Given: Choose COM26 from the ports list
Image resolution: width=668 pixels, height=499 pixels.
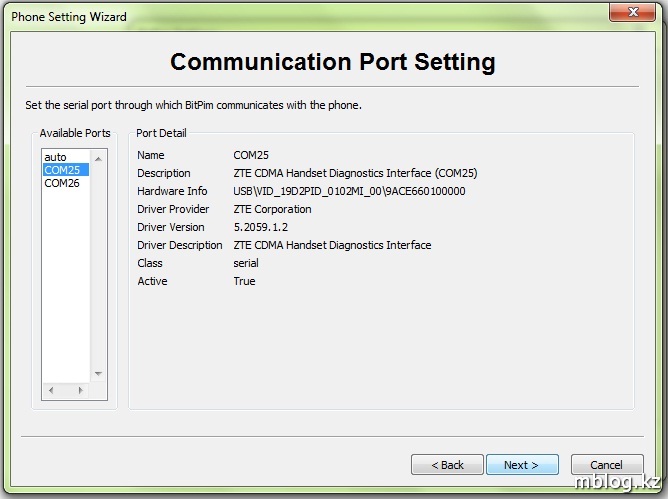Looking at the screenshot, I should pyautogui.click(x=62, y=183).
